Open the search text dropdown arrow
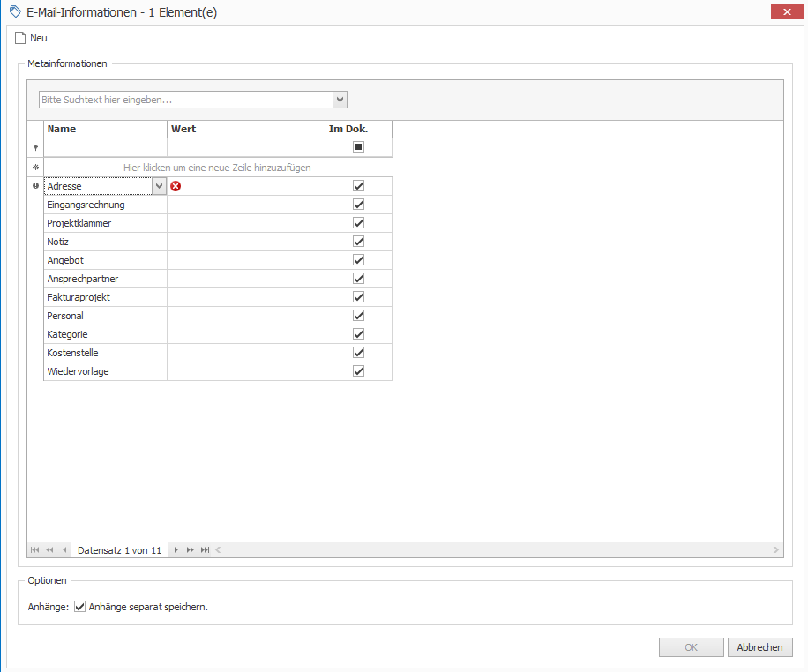Screen dimensions: 808x672 [x=340, y=100]
